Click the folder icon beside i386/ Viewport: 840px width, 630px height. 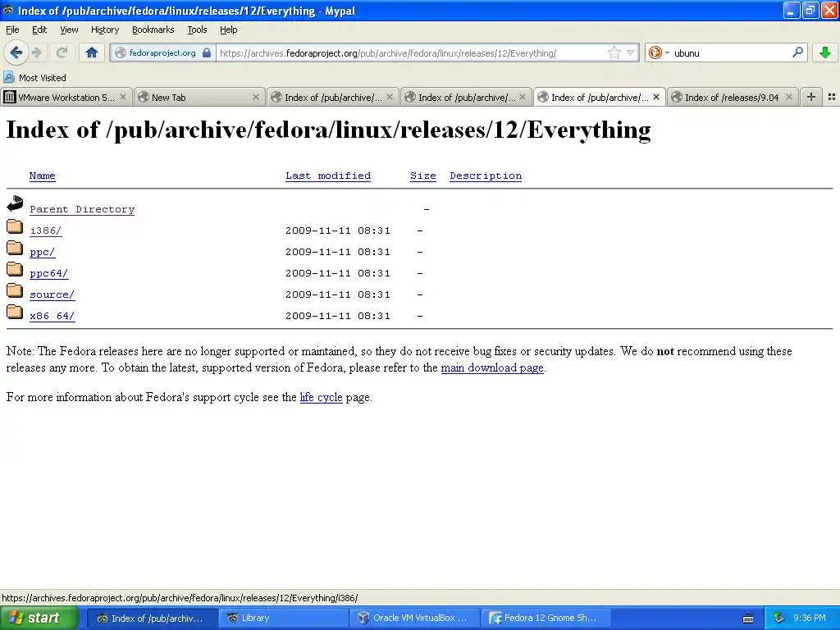click(15, 227)
